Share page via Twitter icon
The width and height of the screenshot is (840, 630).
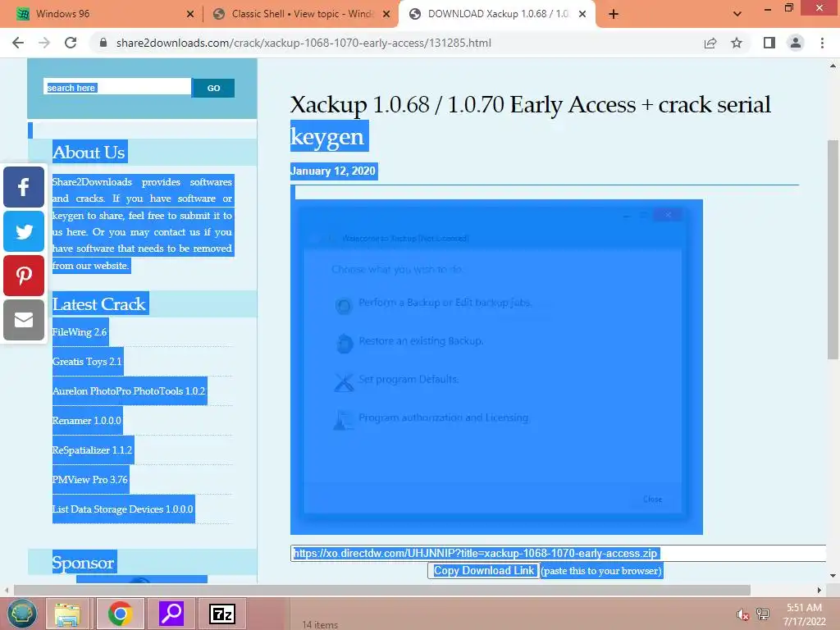(24, 231)
